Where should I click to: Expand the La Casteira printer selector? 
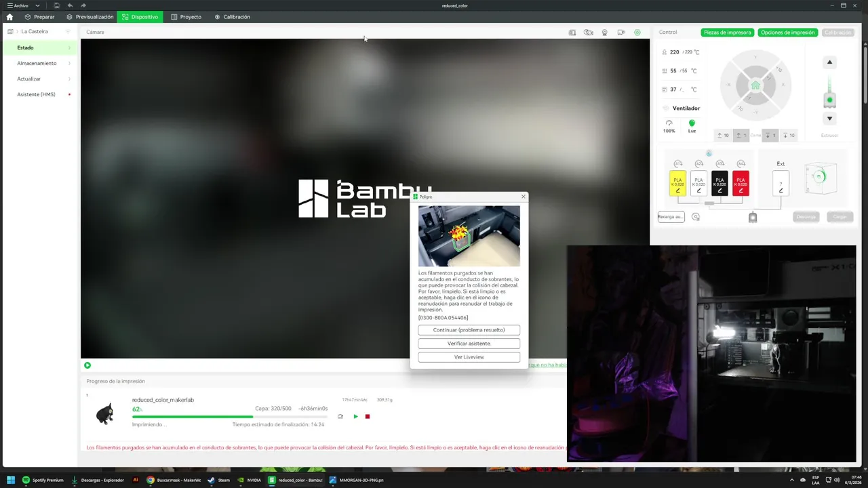coord(34,31)
